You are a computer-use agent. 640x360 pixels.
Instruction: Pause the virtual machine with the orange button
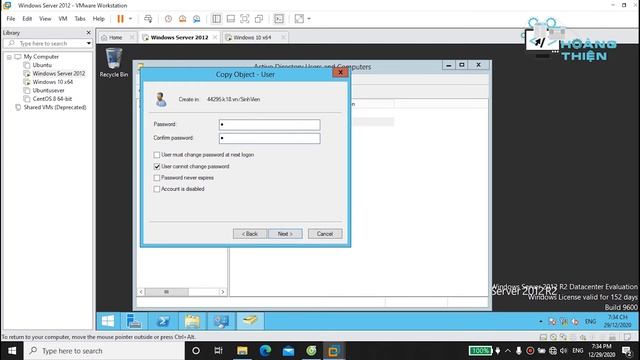coord(120,19)
